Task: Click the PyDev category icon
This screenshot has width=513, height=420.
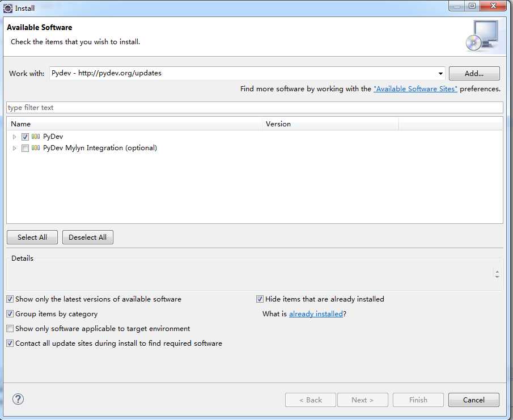Action: tap(36, 137)
